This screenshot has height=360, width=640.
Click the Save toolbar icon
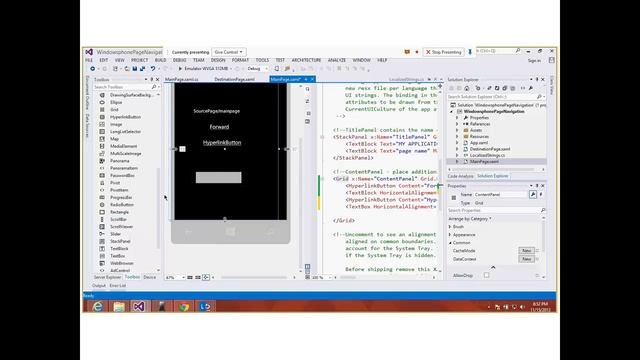click(x=135, y=69)
